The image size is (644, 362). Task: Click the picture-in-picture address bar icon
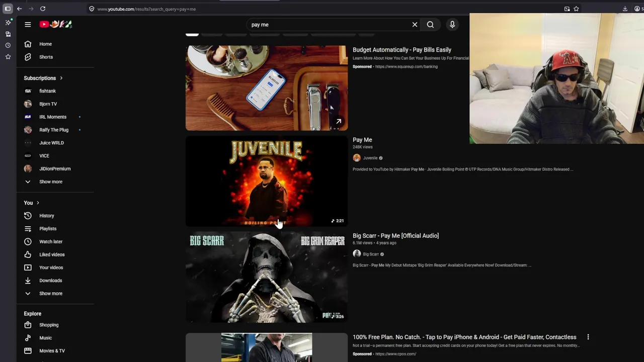click(567, 9)
